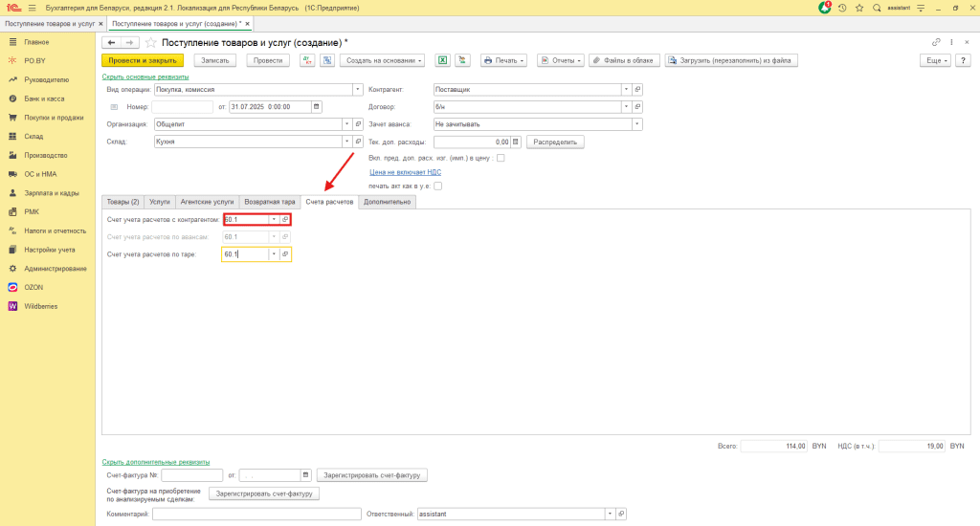Expand the Организация dropdown
This screenshot has height=526, width=980.
(x=346, y=124)
